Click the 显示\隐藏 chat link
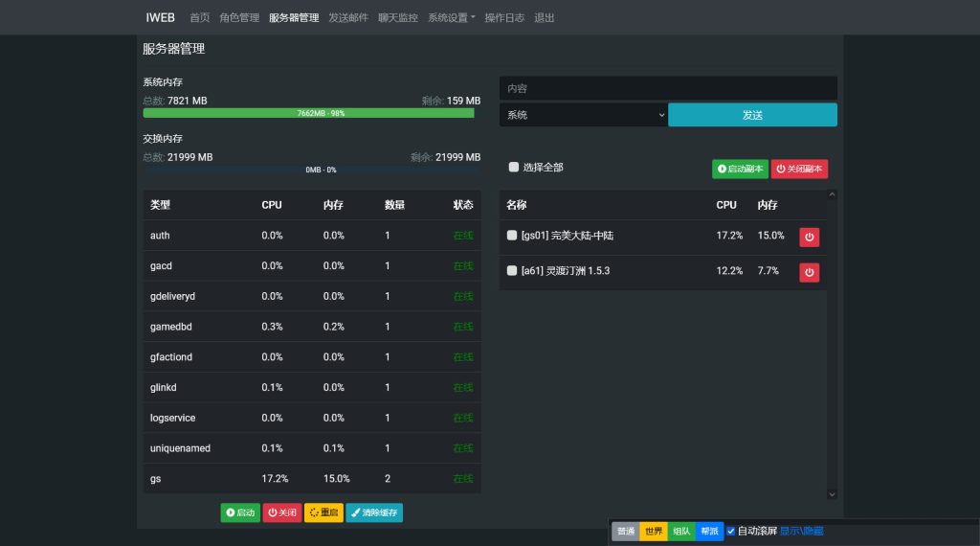This screenshot has height=546, width=980. (x=801, y=531)
